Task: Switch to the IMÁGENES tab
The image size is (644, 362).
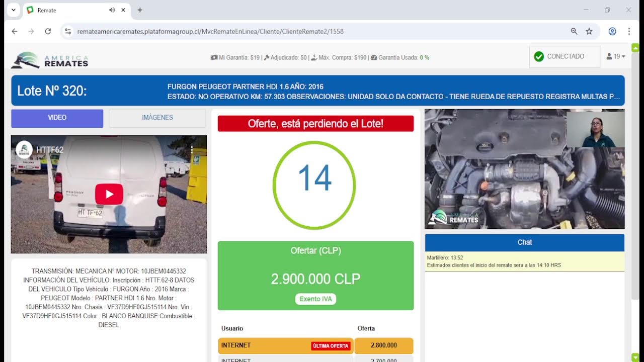Action: tap(157, 118)
